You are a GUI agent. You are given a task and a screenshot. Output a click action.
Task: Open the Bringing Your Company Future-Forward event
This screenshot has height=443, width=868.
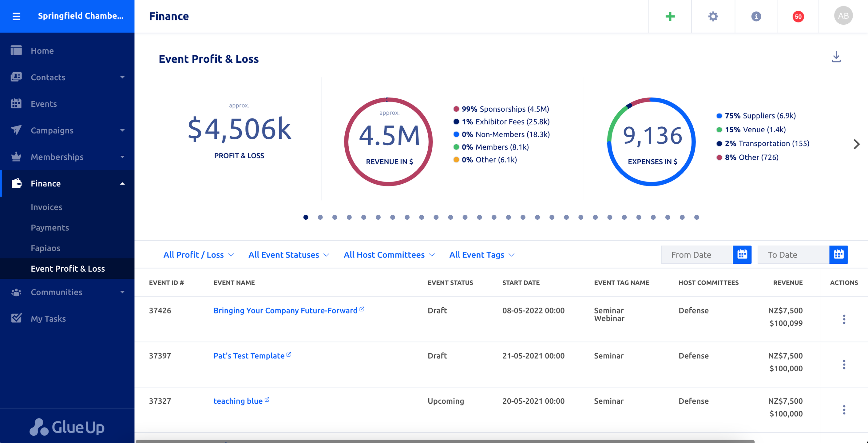pyautogui.click(x=285, y=310)
